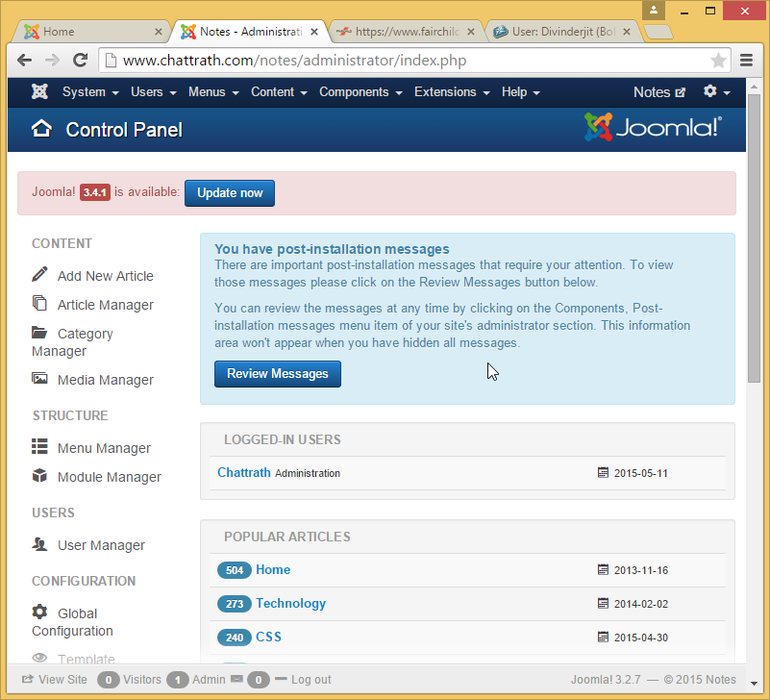The width and height of the screenshot is (770, 700).
Task: Open the Technology popular article link
Action: [x=290, y=603]
